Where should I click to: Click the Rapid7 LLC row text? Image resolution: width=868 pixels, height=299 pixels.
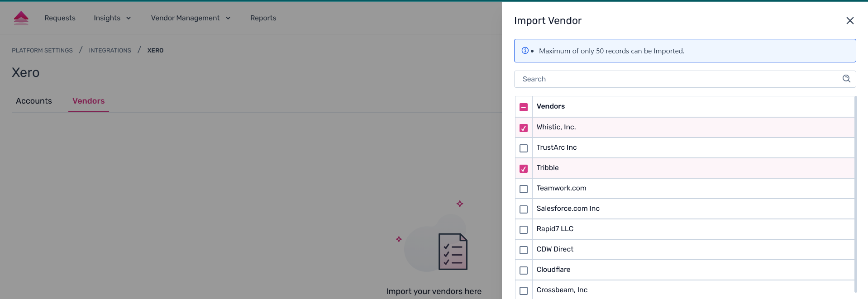click(x=555, y=229)
